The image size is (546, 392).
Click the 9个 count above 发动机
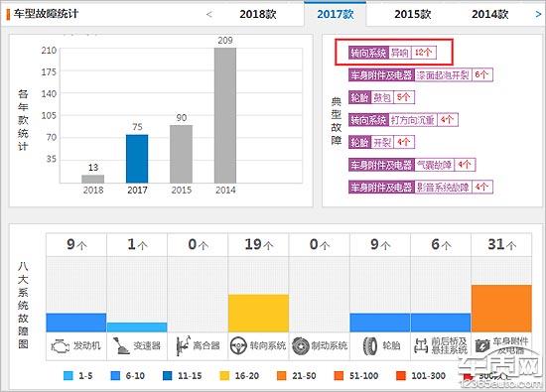pyautogui.click(x=76, y=245)
